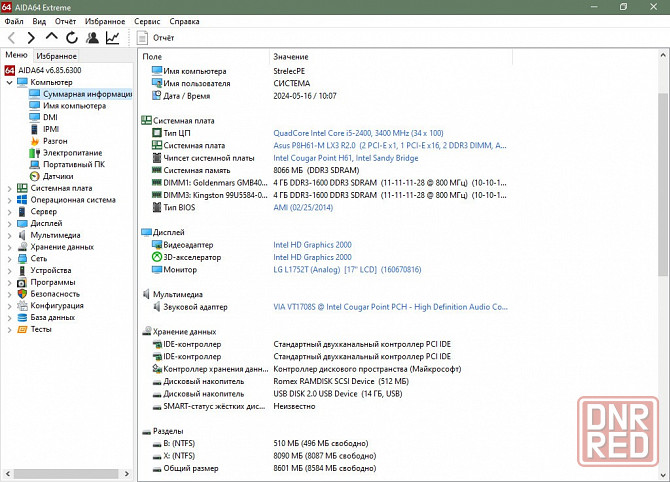Image resolution: width=670 pixels, height=482 pixels.
Task: Expand the Сервер tree node
Action: (x=9, y=212)
